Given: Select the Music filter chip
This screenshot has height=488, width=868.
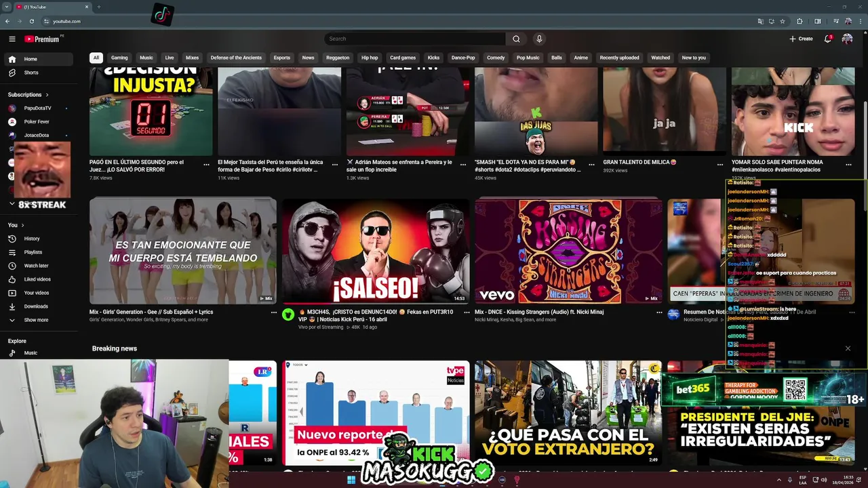Looking at the screenshot, I should coord(146,58).
